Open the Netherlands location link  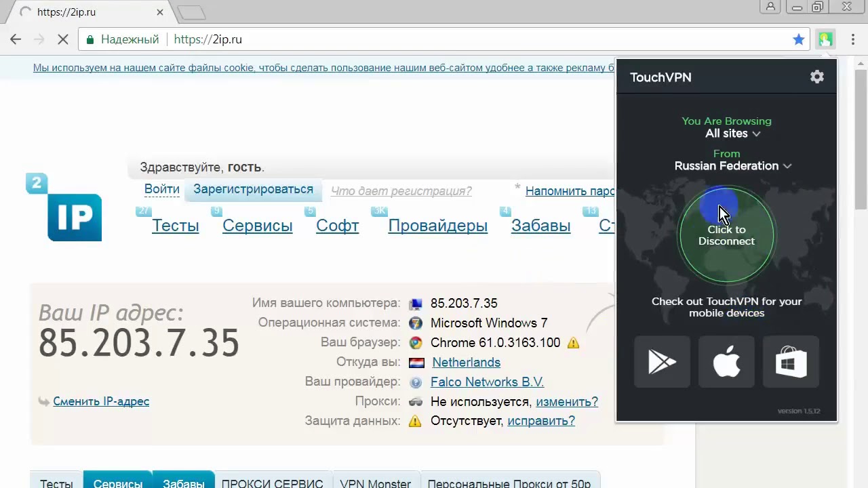(467, 363)
